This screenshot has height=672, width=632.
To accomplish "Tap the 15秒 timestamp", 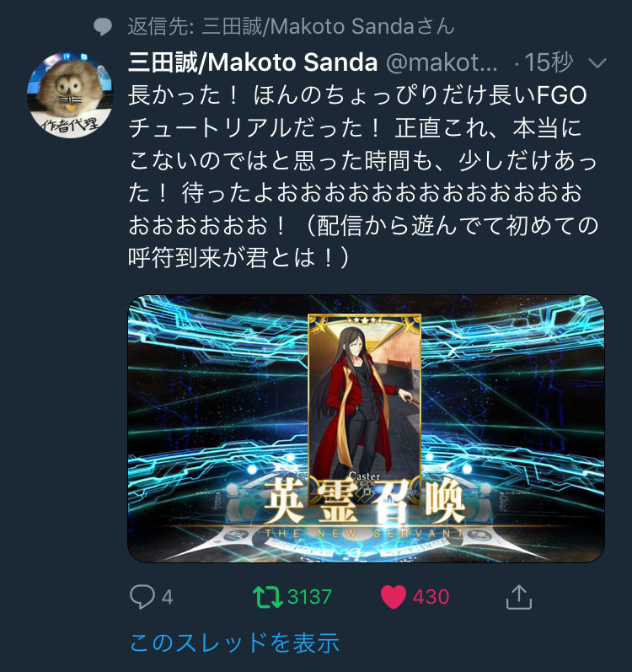I will [x=549, y=62].
